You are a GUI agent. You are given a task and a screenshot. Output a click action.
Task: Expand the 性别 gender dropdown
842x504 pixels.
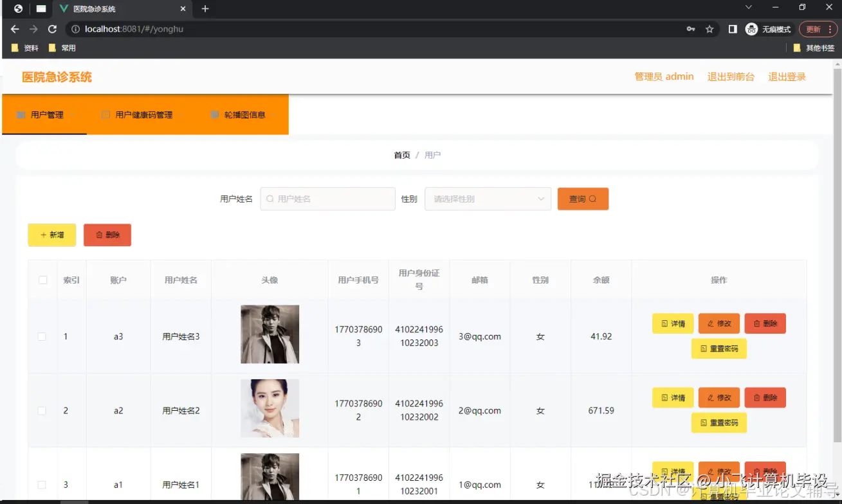tap(488, 199)
